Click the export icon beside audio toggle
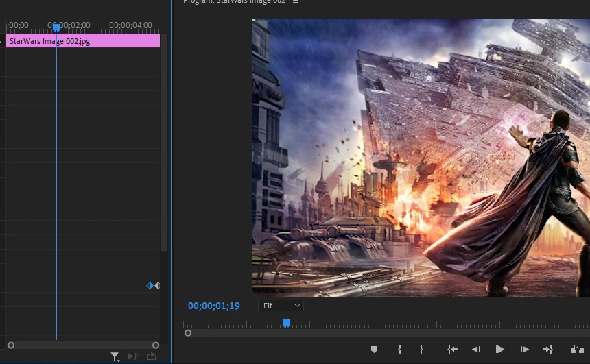The height and width of the screenshot is (364, 590). point(152,356)
